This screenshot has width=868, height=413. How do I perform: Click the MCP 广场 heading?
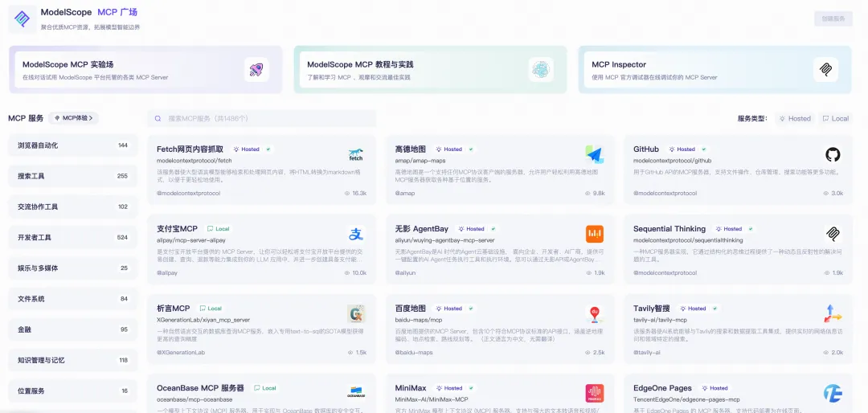pyautogui.click(x=117, y=11)
